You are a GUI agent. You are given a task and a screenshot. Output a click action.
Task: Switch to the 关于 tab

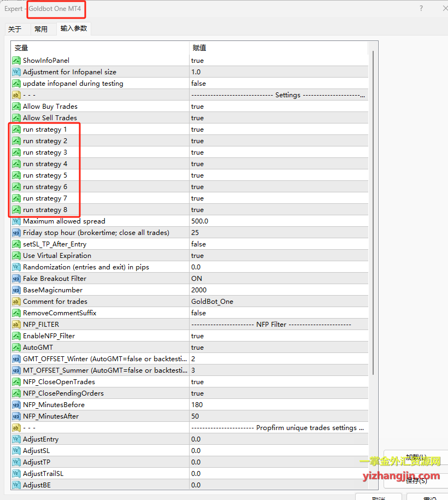[x=15, y=29]
